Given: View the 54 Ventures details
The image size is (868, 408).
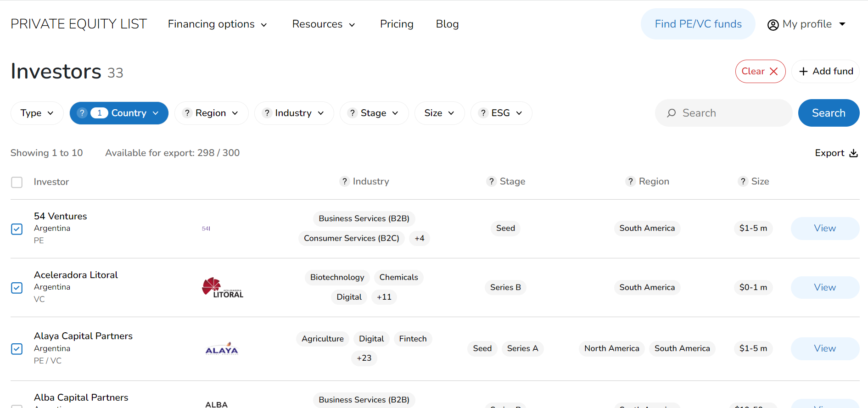Looking at the screenshot, I should coord(825,229).
